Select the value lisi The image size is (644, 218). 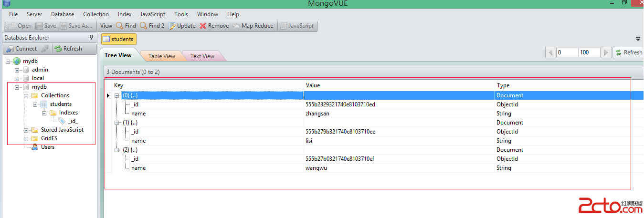click(309, 141)
